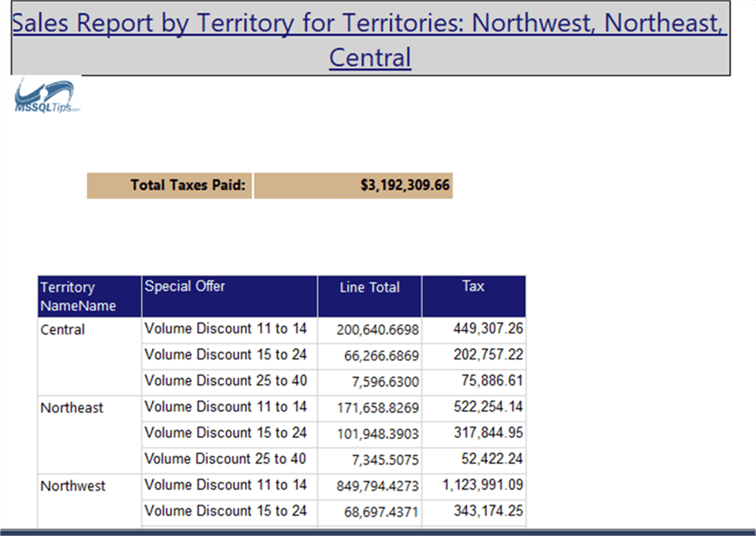Select Northeast Volume Discount 15 to 24 cell
756x536 pixels.
click(229, 434)
